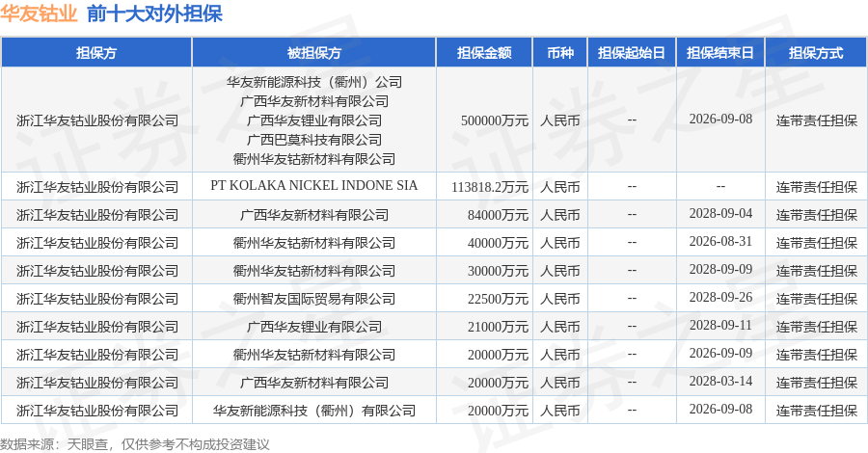Click 衢州华友钴新材料有限公司 in the 500000万元 row
Image resolution: width=868 pixels, height=453 pixels.
pyautogui.click(x=313, y=159)
